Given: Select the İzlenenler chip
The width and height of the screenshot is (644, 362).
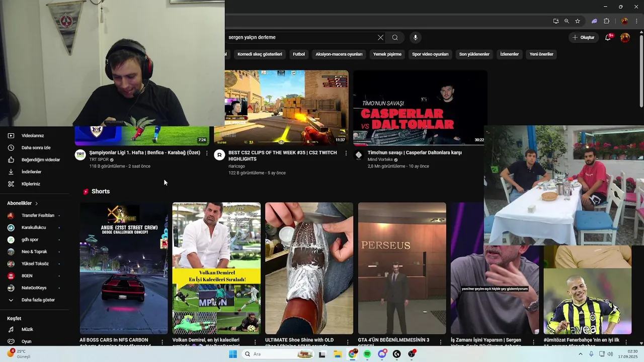Looking at the screenshot, I should pos(509,54).
